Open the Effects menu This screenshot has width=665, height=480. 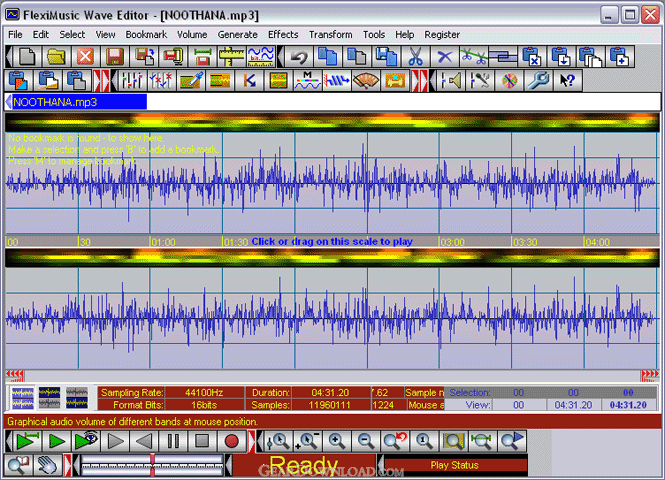pos(283,34)
